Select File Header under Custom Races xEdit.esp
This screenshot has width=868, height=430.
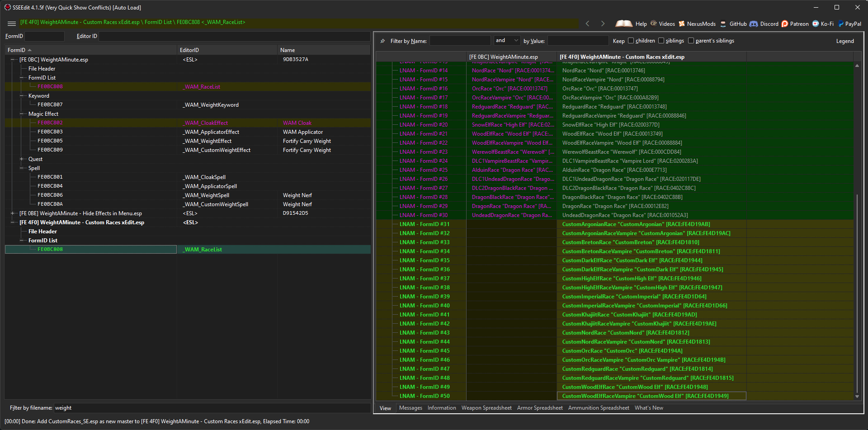click(42, 232)
